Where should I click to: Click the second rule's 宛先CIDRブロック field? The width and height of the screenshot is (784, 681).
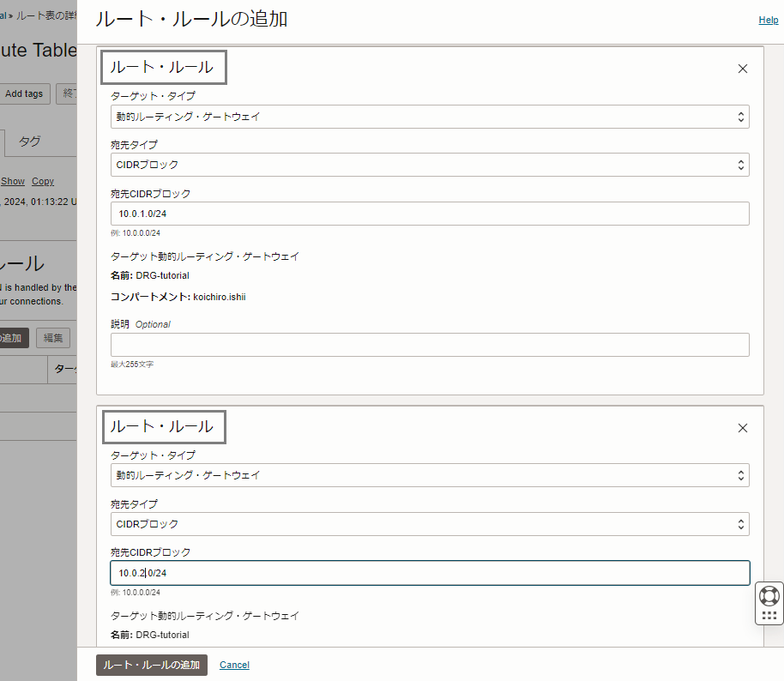429,572
